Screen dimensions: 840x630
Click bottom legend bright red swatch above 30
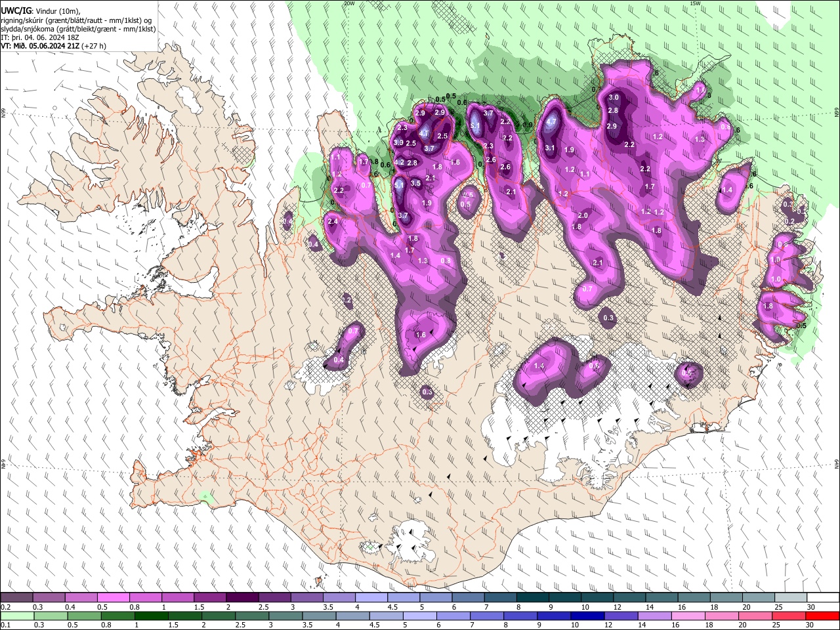822,616
